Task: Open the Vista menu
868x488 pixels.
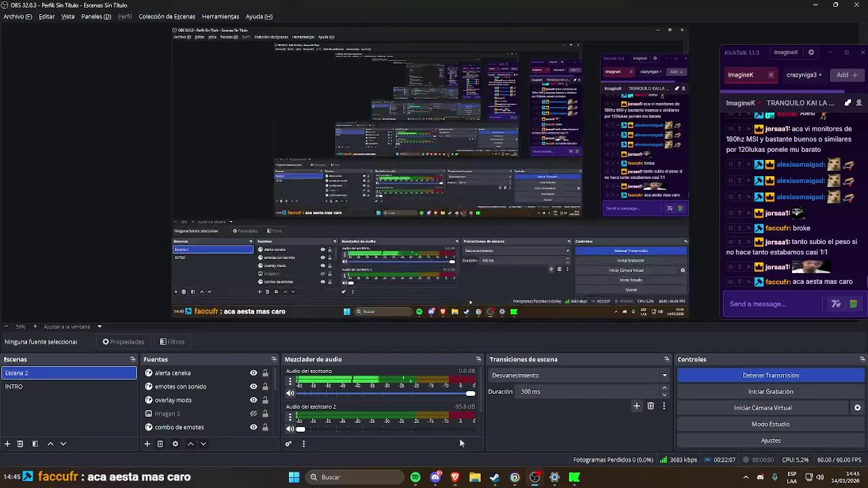Action: (68, 16)
